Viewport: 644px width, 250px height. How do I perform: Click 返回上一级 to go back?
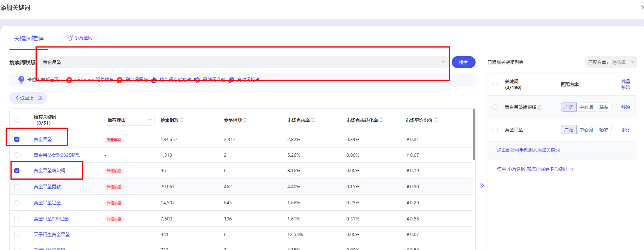pos(29,98)
